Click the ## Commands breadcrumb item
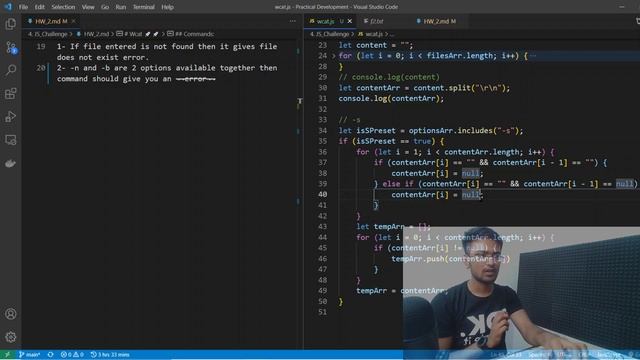This screenshot has height=360, width=640. click(191, 34)
